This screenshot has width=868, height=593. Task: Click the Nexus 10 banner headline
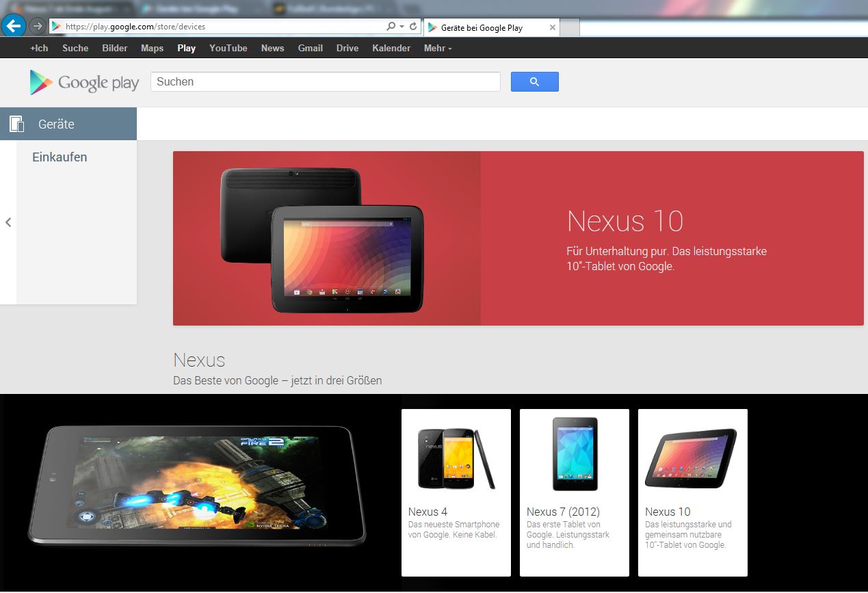[625, 222]
